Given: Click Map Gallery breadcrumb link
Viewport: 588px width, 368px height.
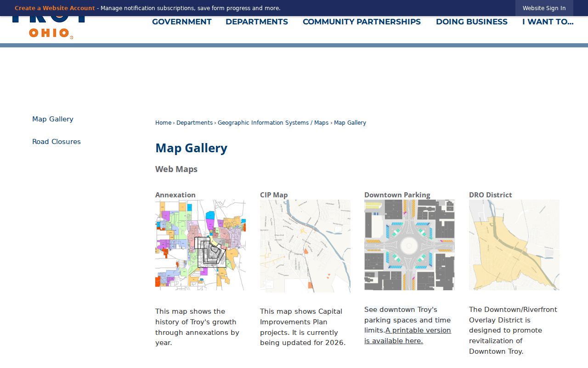Looking at the screenshot, I should coord(350,123).
